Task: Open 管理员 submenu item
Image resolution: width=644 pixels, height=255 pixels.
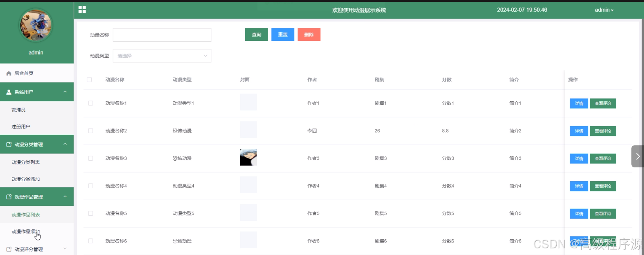Action: pyautogui.click(x=37, y=110)
